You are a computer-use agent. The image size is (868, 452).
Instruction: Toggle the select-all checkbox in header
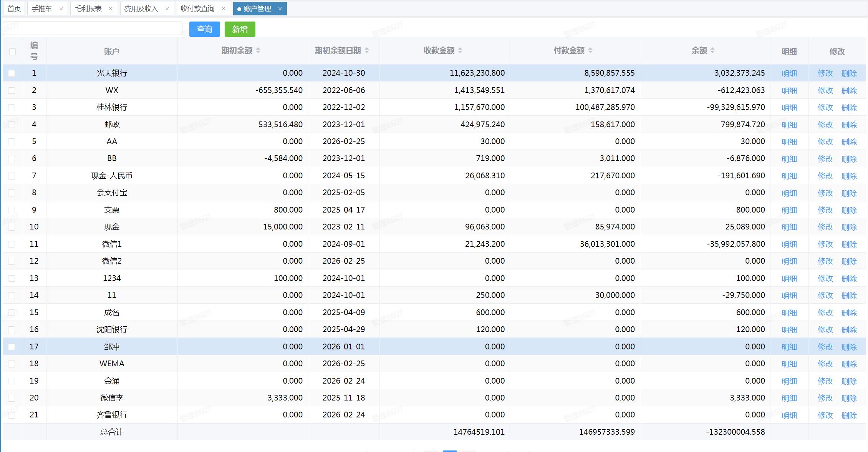(12, 52)
